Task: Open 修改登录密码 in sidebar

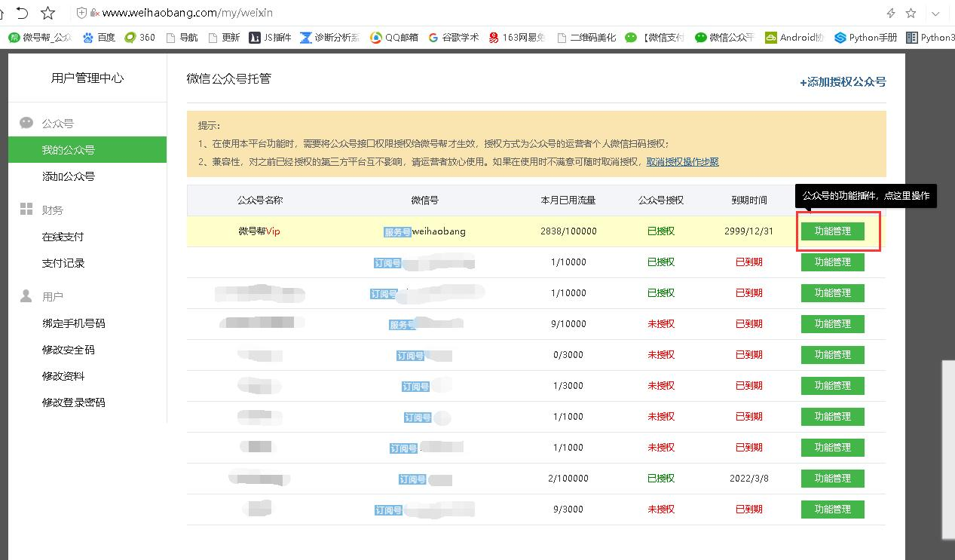Action: [74, 402]
